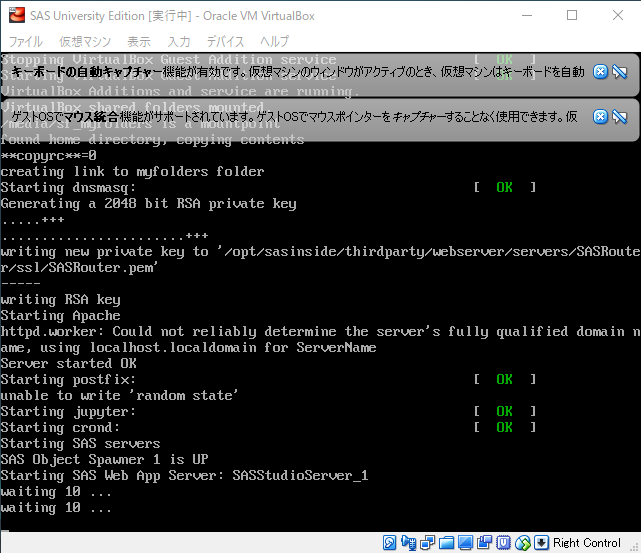Click the 'Starting jupyter:' line

(68, 412)
